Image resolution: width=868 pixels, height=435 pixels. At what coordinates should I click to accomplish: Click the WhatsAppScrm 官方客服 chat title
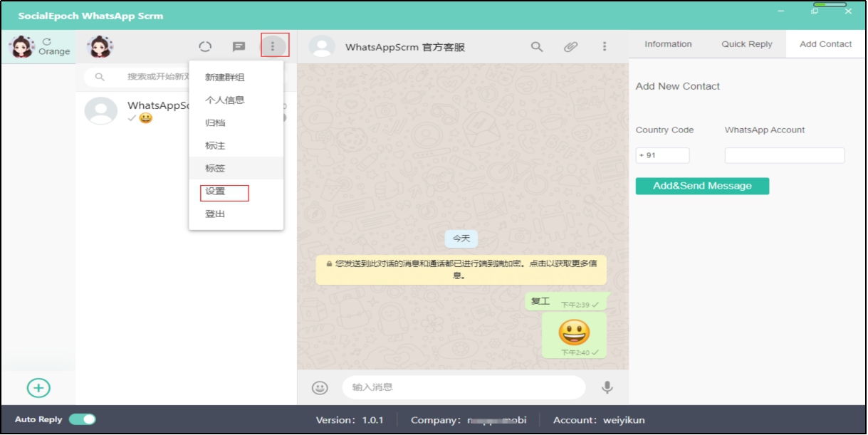pyautogui.click(x=405, y=47)
